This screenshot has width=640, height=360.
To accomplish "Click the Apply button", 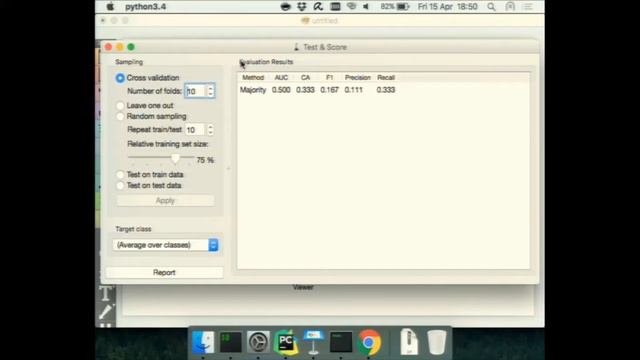I will pyautogui.click(x=165, y=200).
